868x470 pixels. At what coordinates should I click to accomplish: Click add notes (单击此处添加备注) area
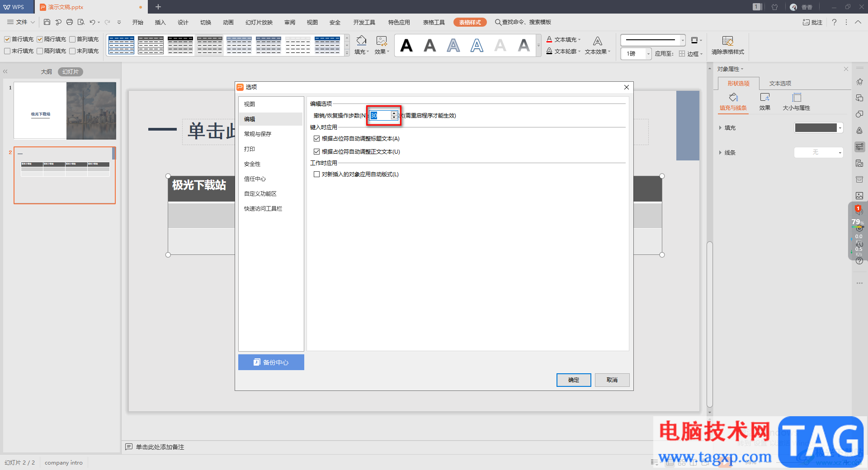[160, 447]
